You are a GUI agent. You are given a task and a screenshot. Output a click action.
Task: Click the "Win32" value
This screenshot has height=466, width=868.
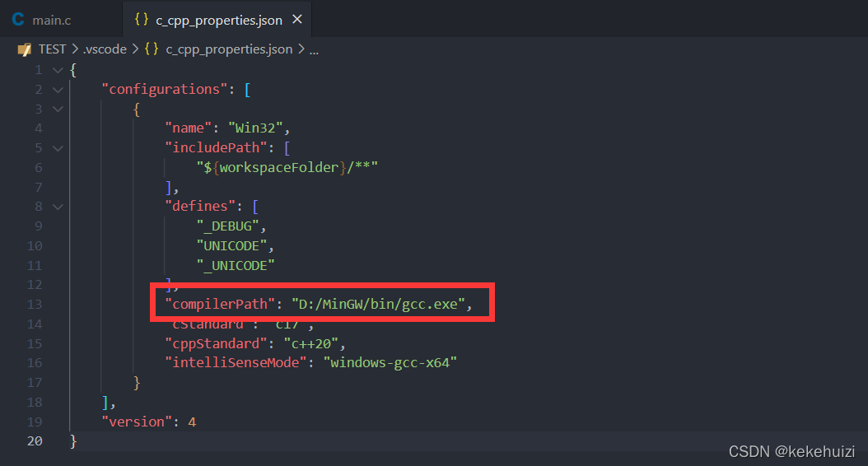255,128
